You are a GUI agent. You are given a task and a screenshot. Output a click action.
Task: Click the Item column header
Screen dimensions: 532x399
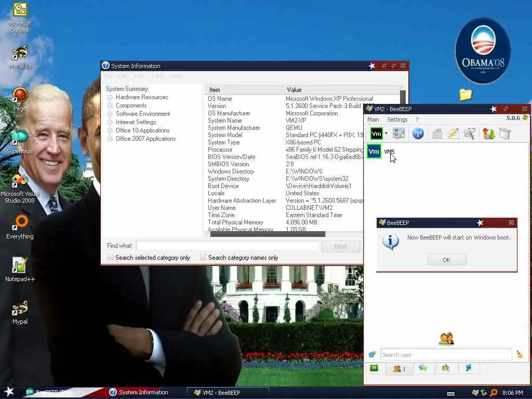[x=243, y=90]
